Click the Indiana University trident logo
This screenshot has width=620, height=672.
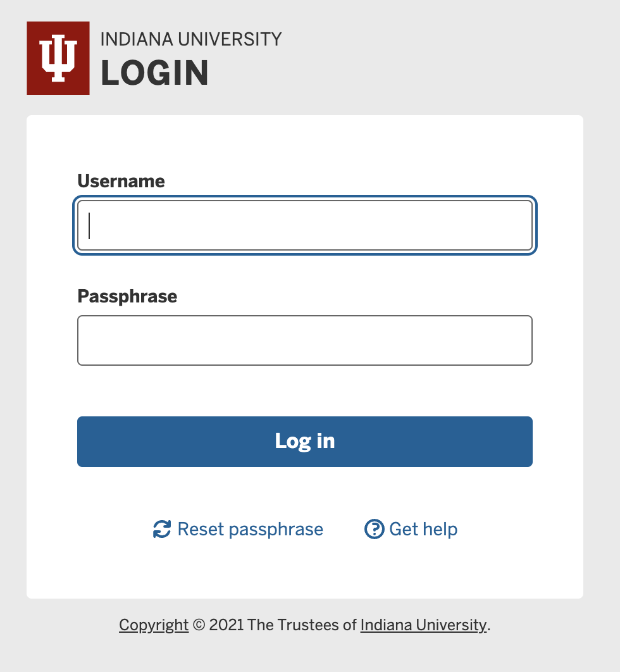click(x=58, y=58)
